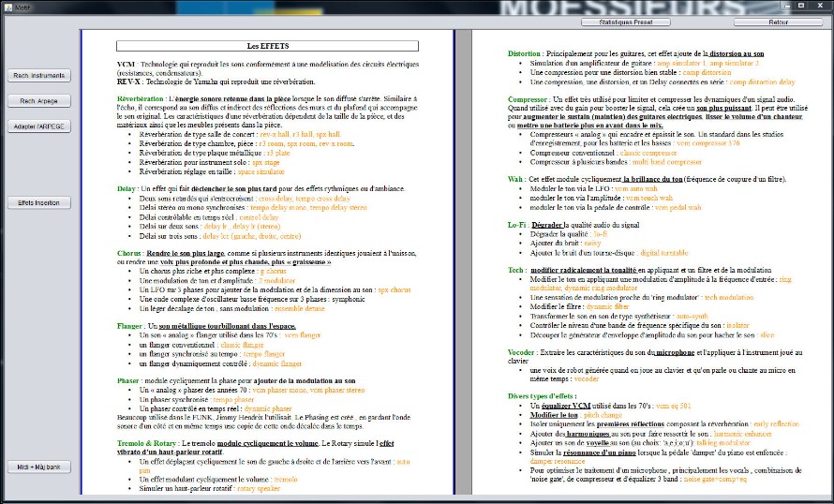Click the Flanger section heading
This screenshot has width=834, height=504.
[x=129, y=326]
